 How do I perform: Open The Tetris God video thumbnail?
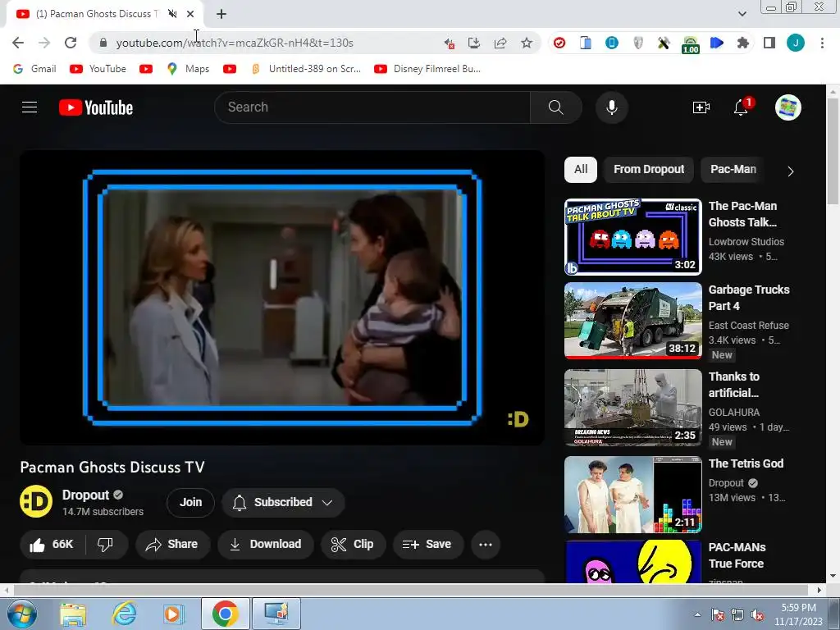(x=632, y=495)
